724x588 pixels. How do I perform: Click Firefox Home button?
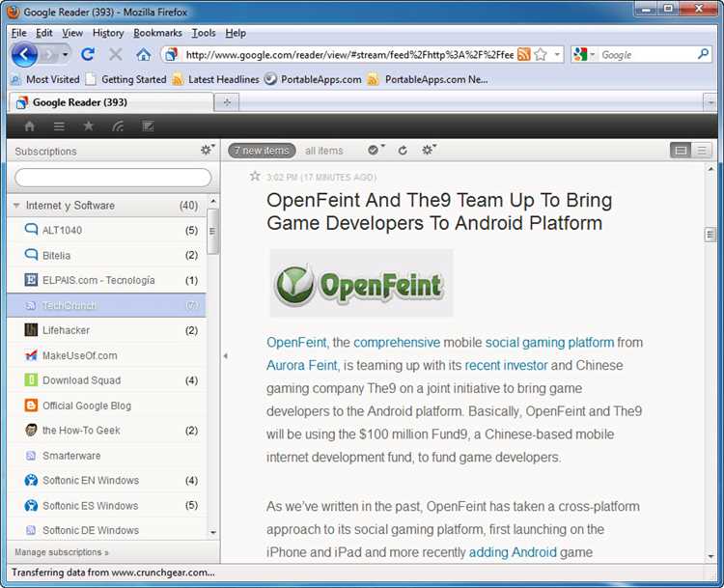pyautogui.click(x=144, y=55)
